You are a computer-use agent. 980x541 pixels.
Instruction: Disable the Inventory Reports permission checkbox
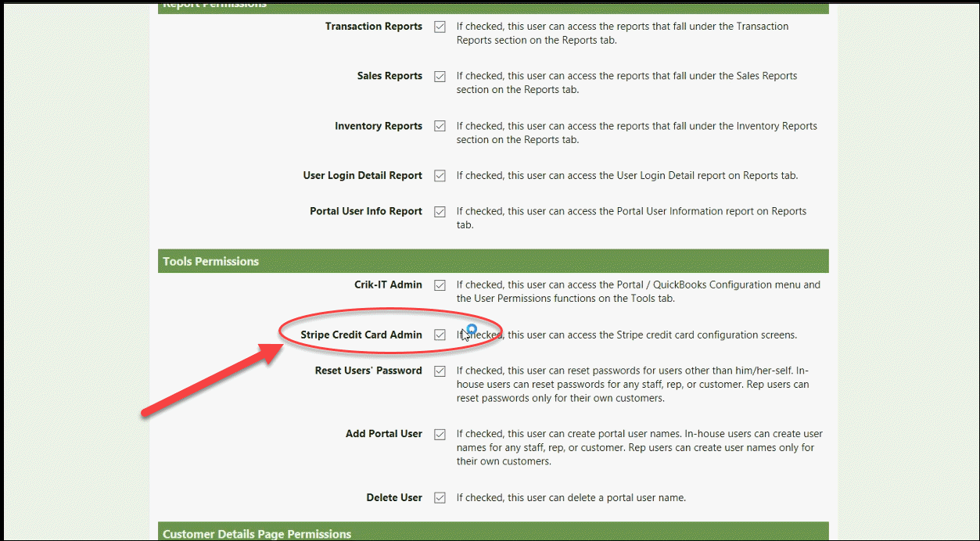440,127
